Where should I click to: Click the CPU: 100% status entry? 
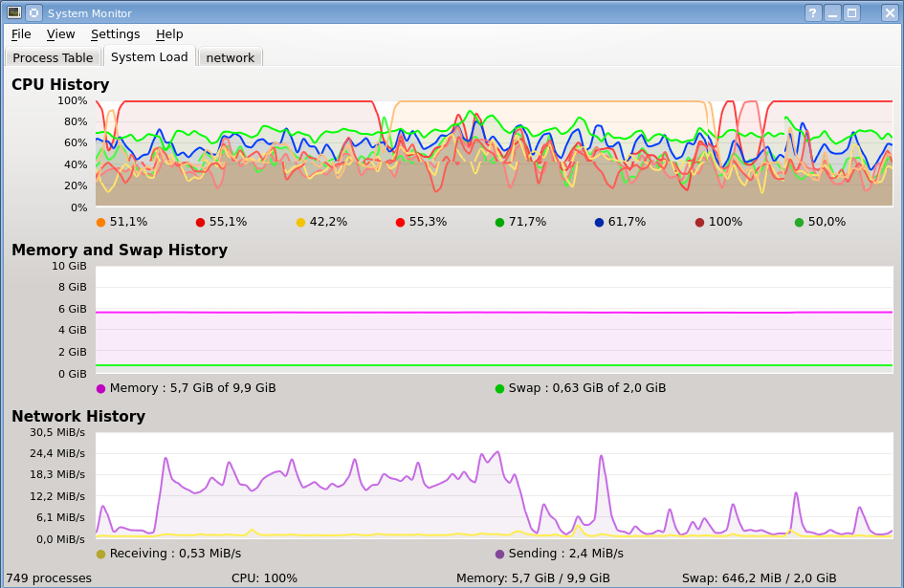(x=264, y=578)
